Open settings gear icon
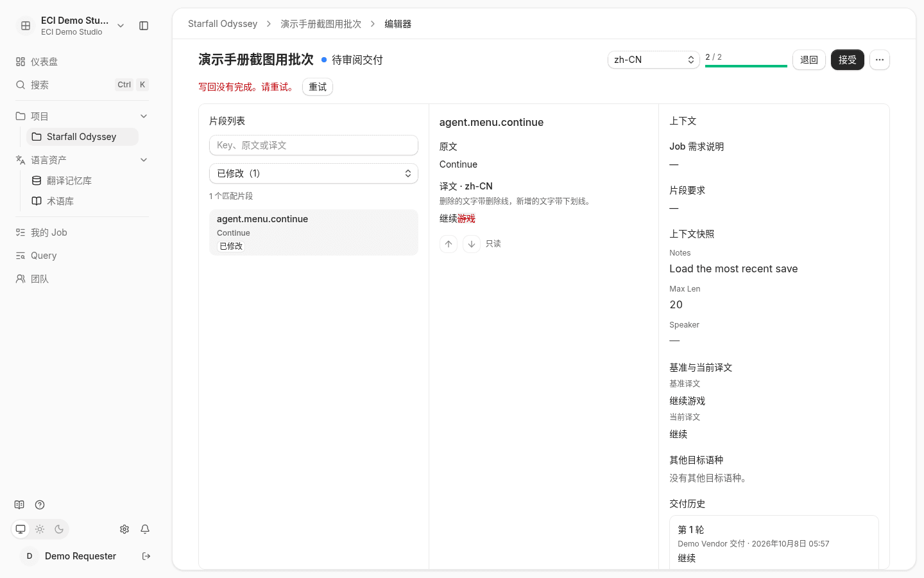The height and width of the screenshot is (578, 924). 124,529
